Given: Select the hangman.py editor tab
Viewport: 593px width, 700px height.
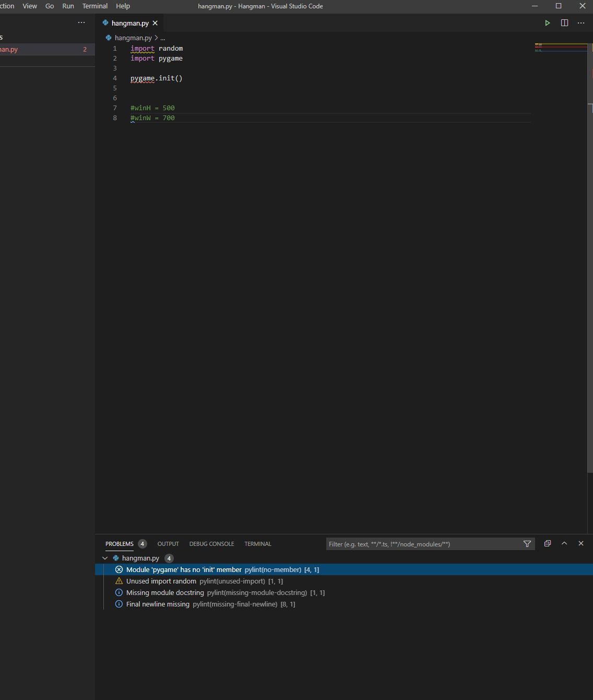Looking at the screenshot, I should pyautogui.click(x=130, y=23).
